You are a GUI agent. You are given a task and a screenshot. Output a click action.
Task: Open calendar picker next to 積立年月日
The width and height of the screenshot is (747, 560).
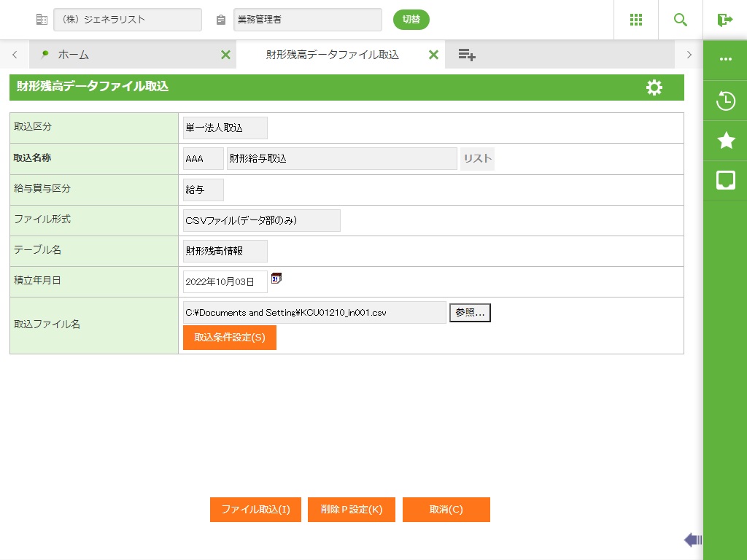click(276, 278)
